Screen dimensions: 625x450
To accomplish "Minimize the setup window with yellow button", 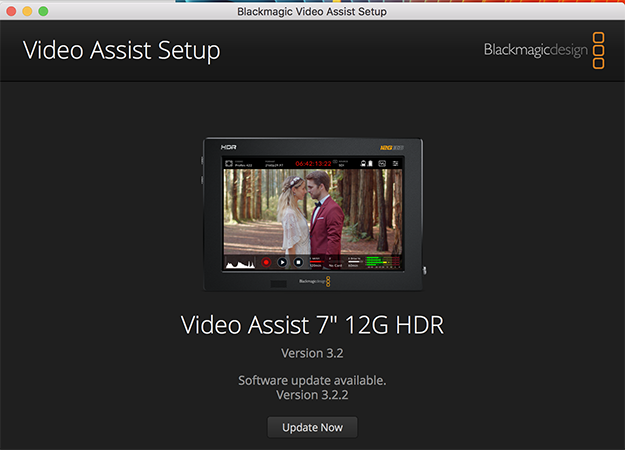I will [27, 11].
